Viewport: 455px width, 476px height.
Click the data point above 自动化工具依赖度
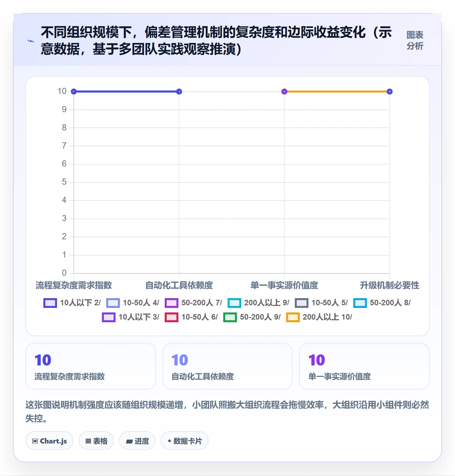point(179,92)
